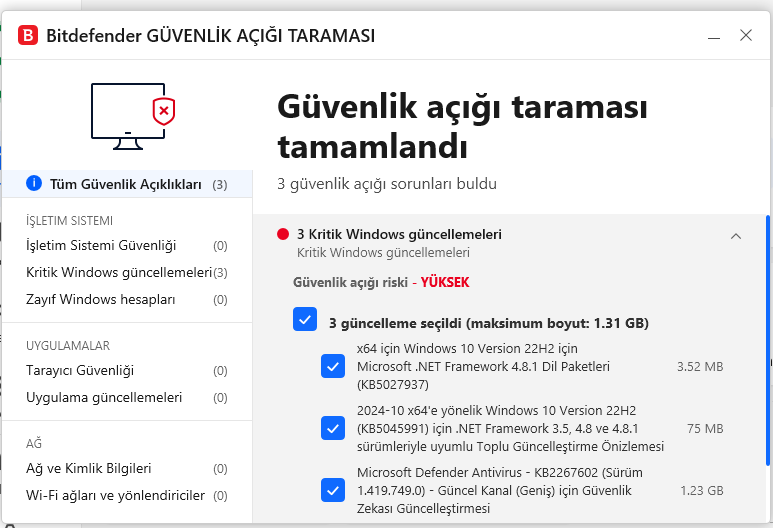Uncheck the KB5027937 .NET Framework Dil Paketleri update
Screen dimensions: 773x528
[333, 366]
